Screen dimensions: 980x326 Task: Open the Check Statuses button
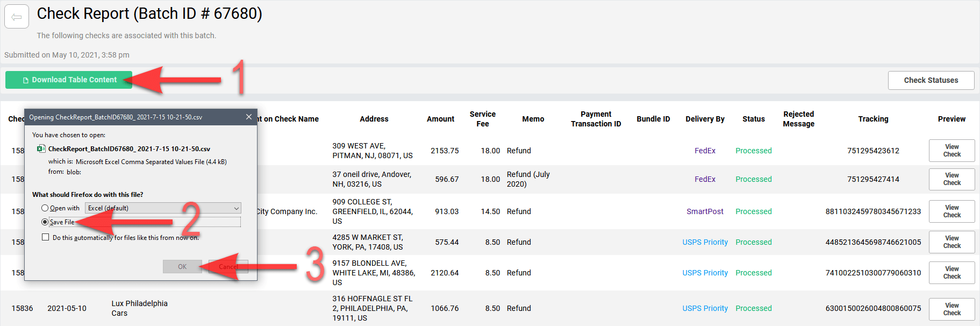pyautogui.click(x=931, y=80)
